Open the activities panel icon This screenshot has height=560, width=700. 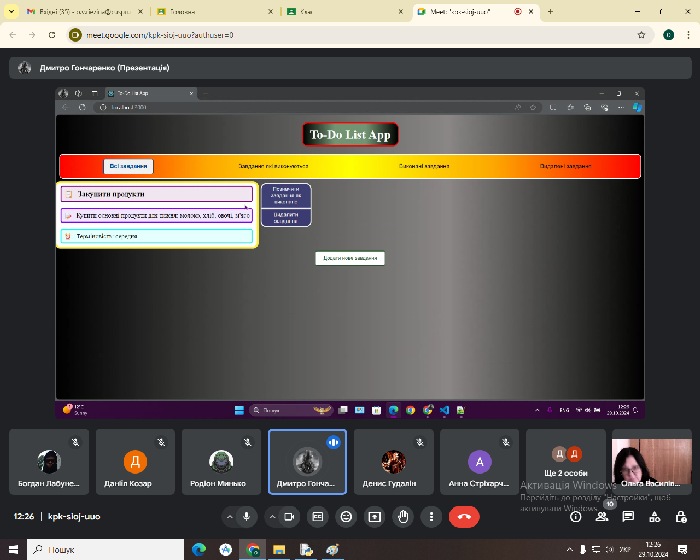654,517
